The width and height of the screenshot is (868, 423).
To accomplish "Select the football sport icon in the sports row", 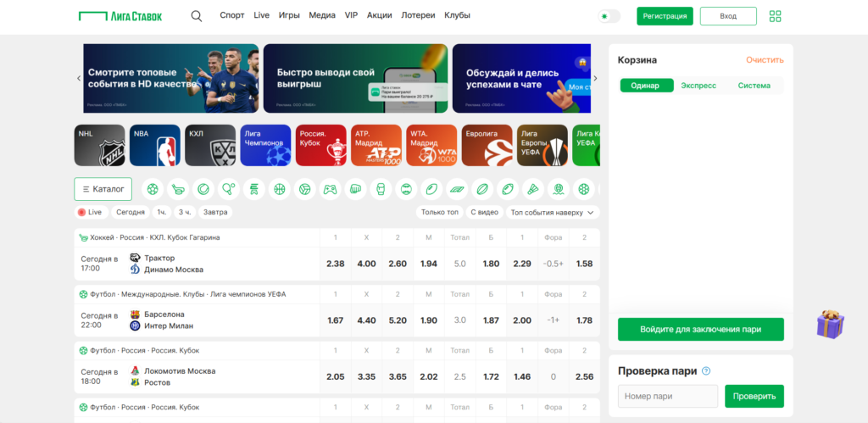I will tap(153, 189).
